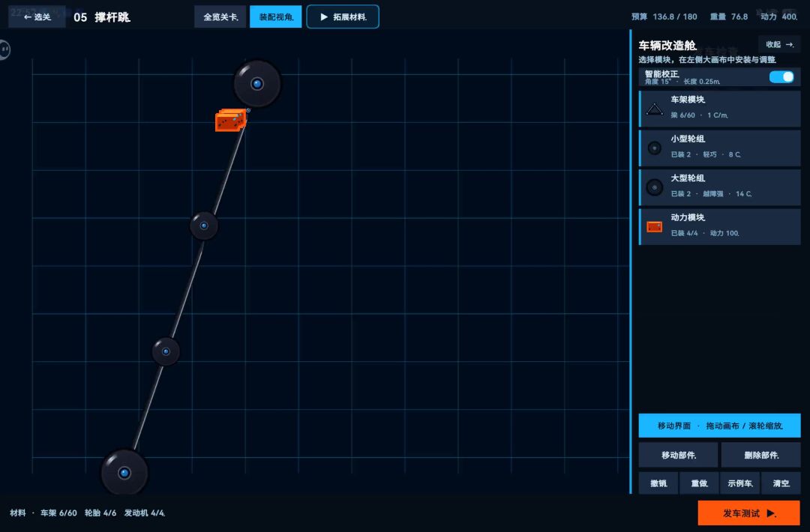810x532 pixels.
Task: Click the 发动机 4/4 material count
Action: tap(144, 513)
